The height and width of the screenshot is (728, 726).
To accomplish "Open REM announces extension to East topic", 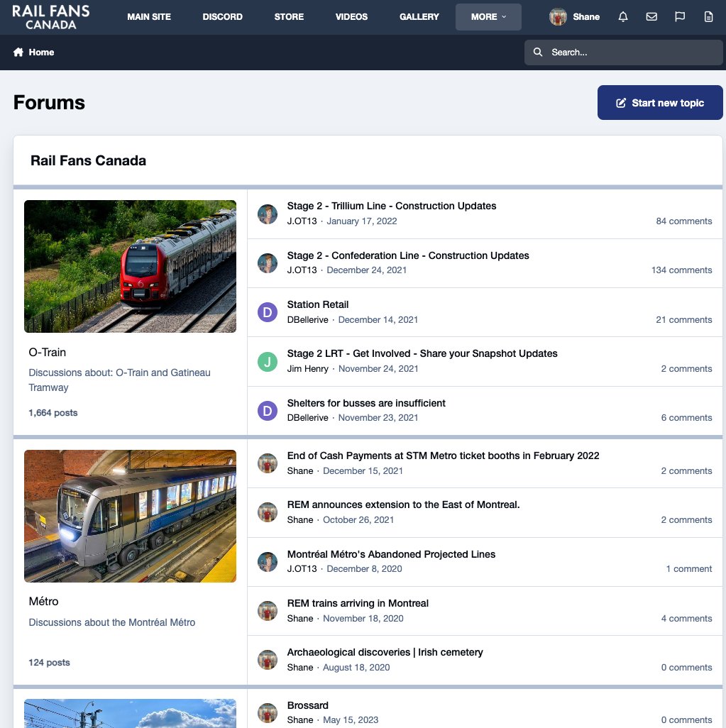I will pyautogui.click(x=403, y=504).
